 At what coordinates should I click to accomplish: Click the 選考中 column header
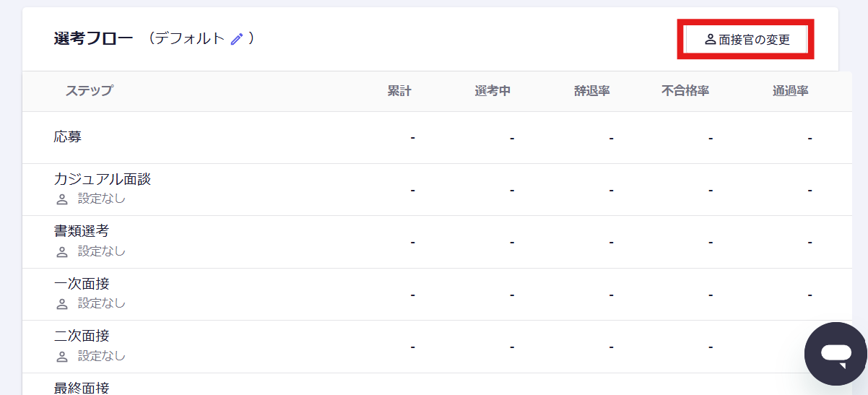coord(492,91)
